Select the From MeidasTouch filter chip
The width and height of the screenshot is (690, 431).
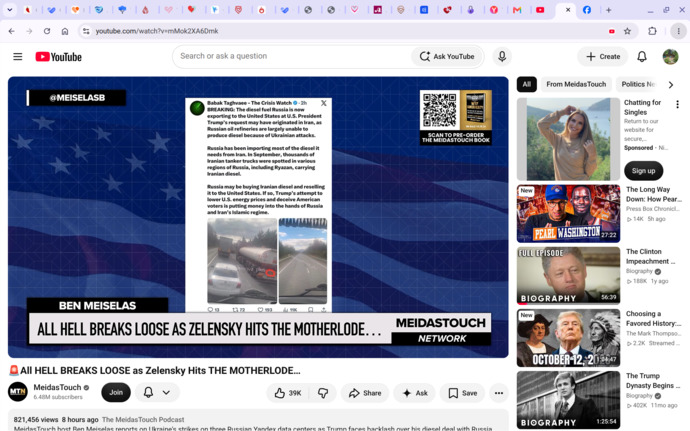(x=576, y=84)
